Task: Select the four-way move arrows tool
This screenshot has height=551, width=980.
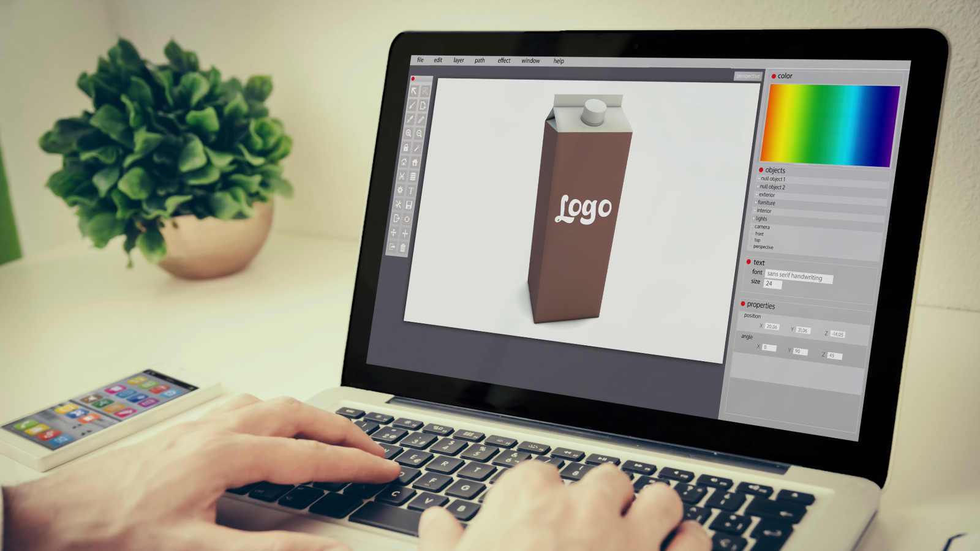Action: point(393,233)
